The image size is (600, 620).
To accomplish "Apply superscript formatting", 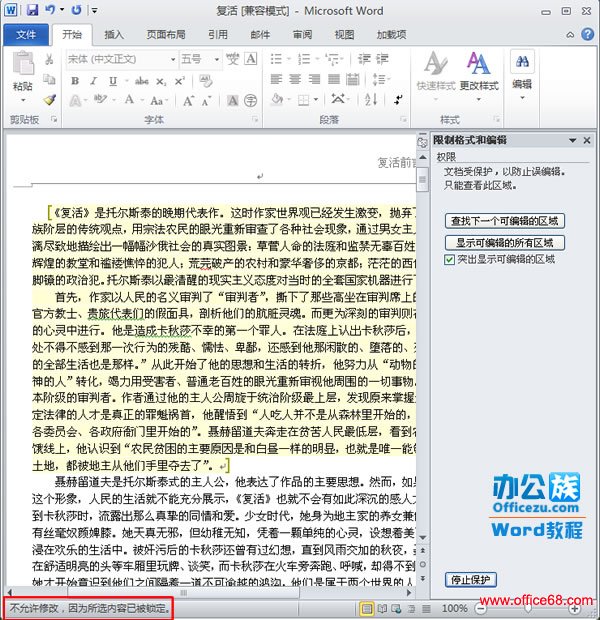I will 180,81.
